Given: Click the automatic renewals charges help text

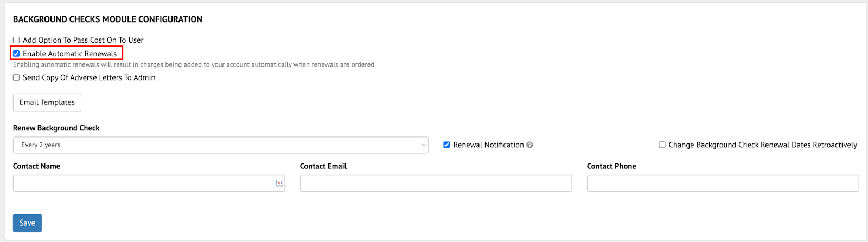Looking at the screenshot, I should point(194,64).
